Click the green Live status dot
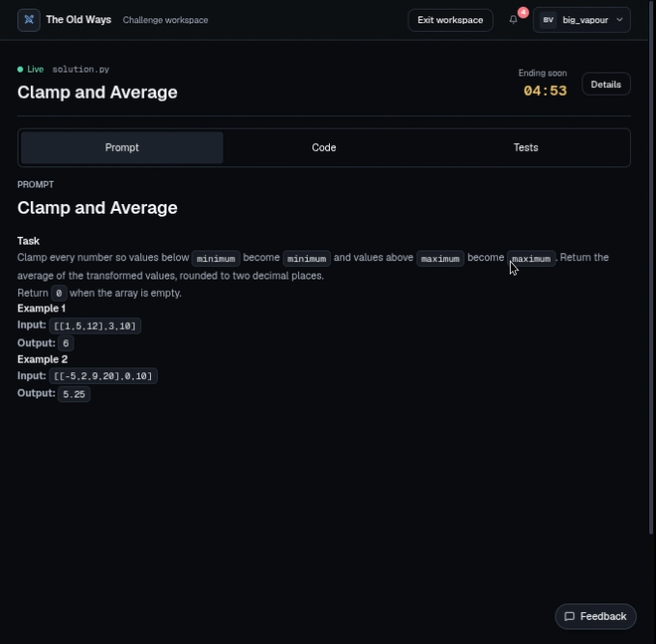 pos(20,70)
